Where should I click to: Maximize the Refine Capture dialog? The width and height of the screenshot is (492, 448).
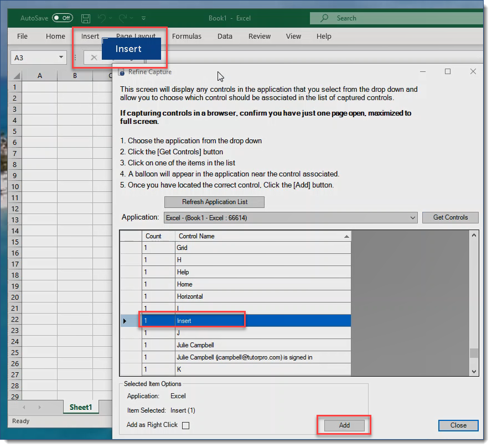[448, 71]
